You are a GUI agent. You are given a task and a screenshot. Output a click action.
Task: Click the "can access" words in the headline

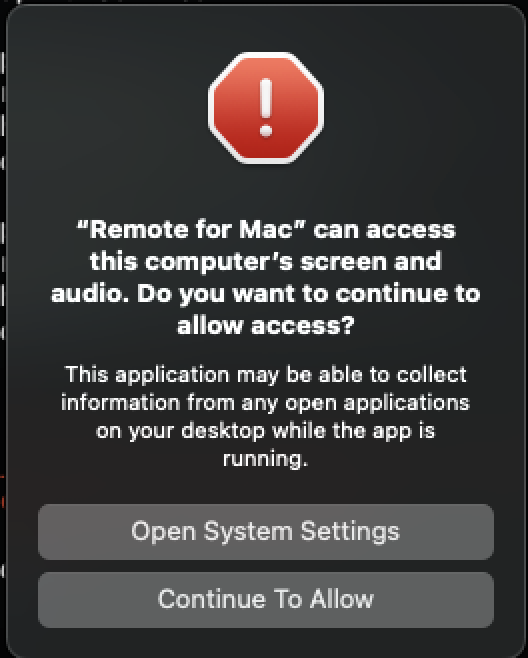click(384, 230)
